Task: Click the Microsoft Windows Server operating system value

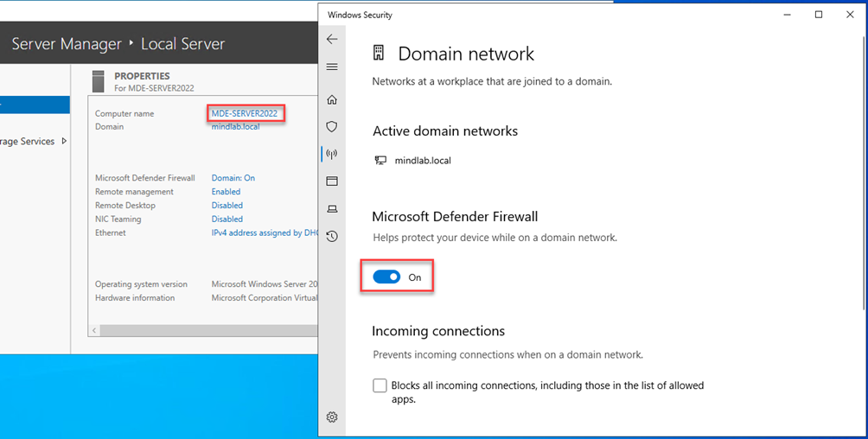Action: pos(265,284)
